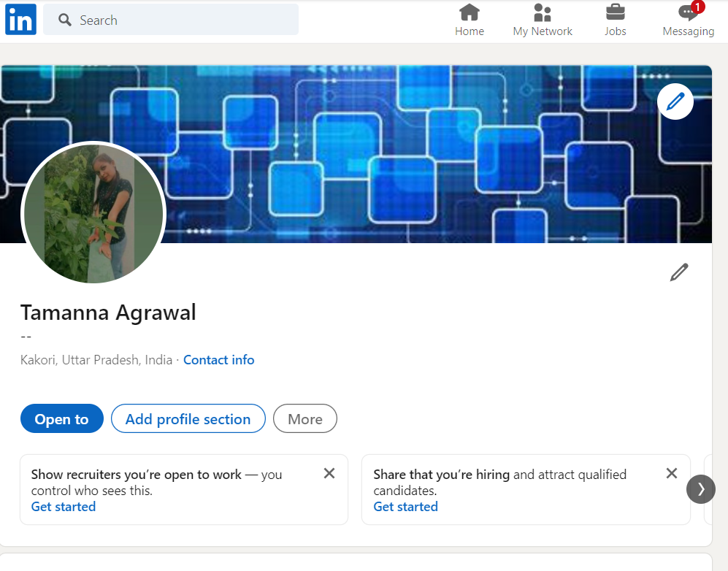Go to the Home tab
The image size is (728, 571).
(469, 20)
